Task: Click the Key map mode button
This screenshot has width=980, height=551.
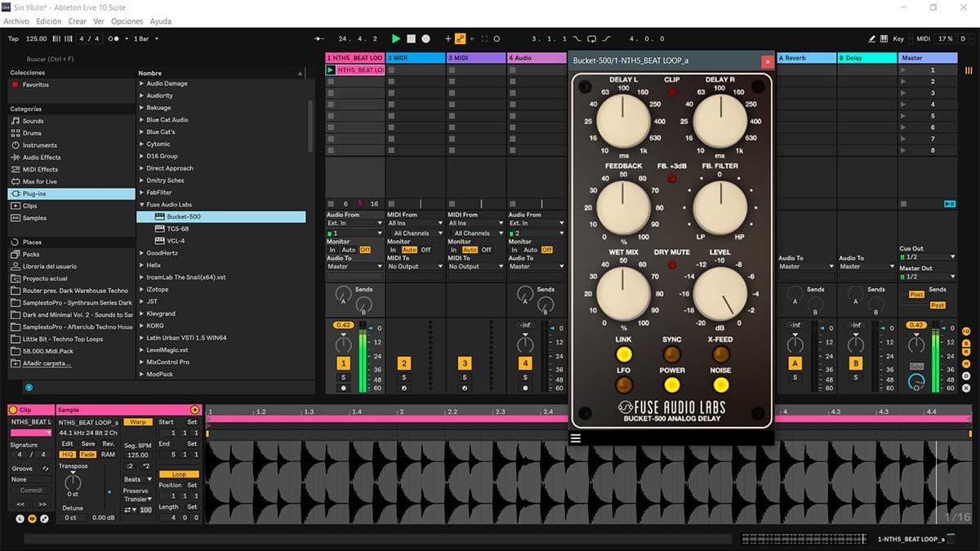Action: click(898, 38)
